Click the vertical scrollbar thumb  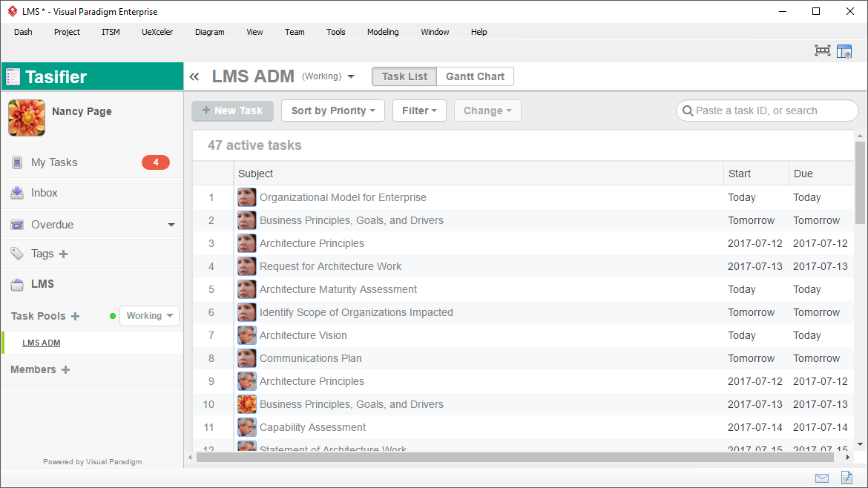[x=860, y=182]
